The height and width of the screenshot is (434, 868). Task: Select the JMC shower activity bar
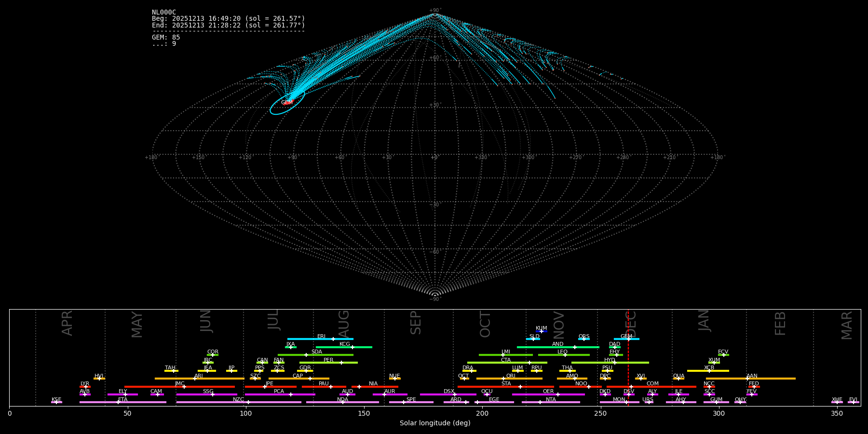(x=180, y=386)
